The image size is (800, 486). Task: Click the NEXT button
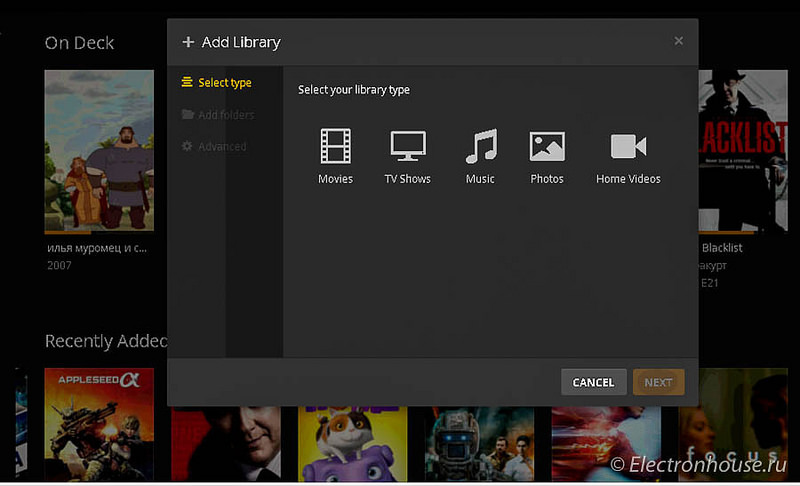658,382
